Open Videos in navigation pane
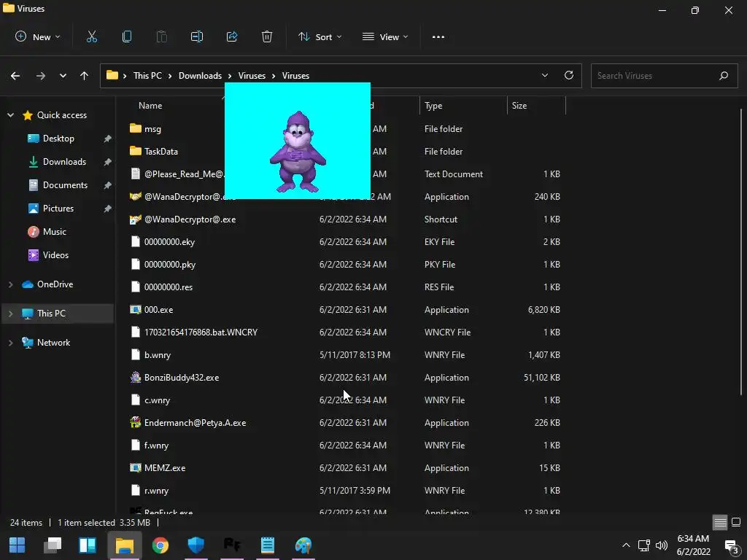Image resolution: width=747 pixels, height=560 pixels. 55,254
